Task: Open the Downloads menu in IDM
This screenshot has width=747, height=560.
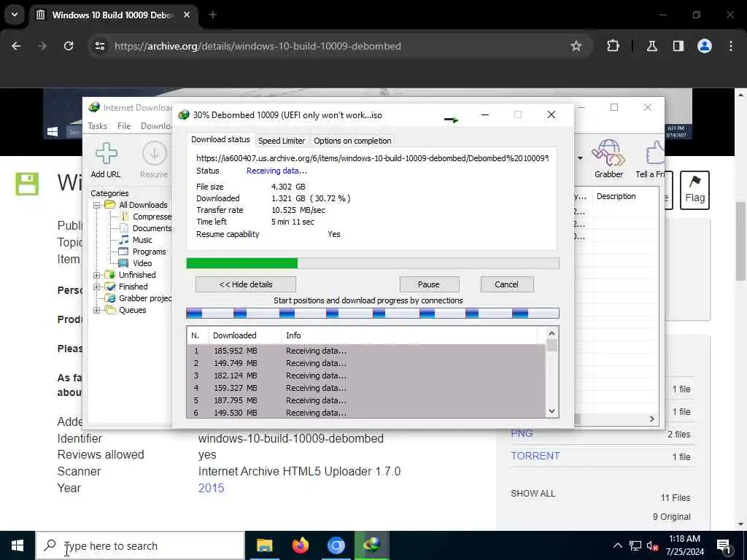Action: coord(156,126)
